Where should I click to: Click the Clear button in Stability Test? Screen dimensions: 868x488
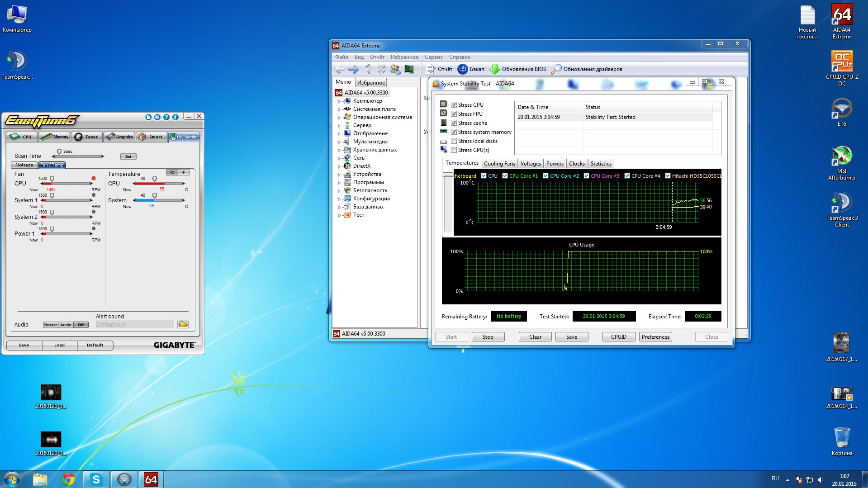click(x=535, y=337)
